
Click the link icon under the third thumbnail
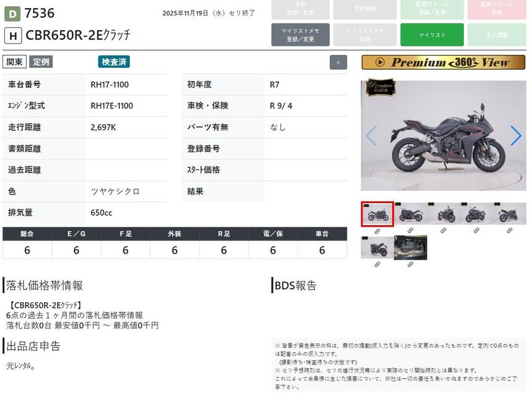point(443,231)
